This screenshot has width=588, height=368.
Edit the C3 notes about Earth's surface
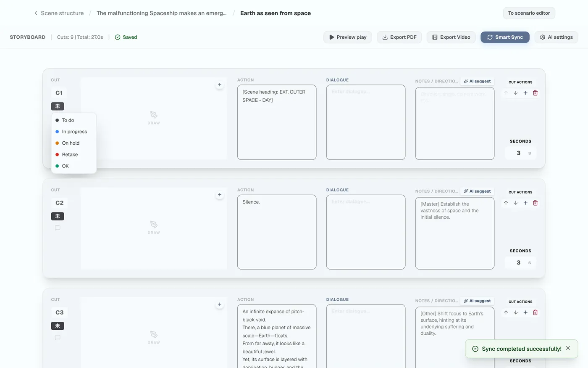click(455, 338)
